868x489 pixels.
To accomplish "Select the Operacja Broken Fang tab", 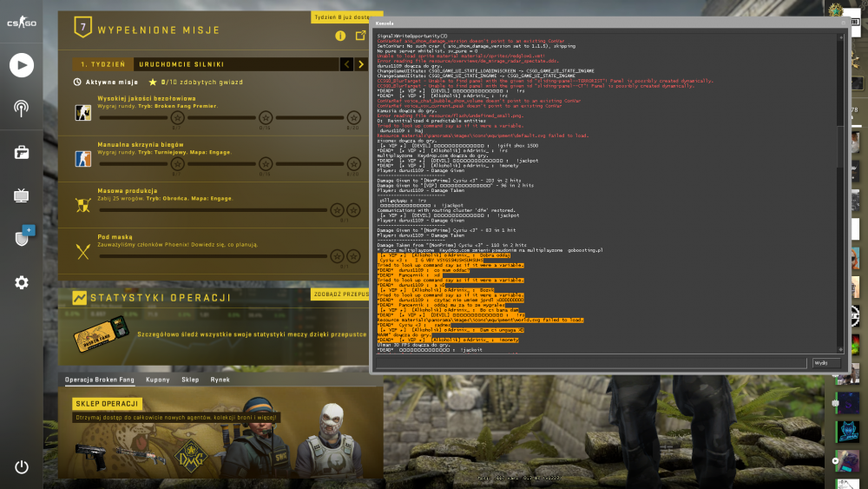I will [x=100, y=380].
